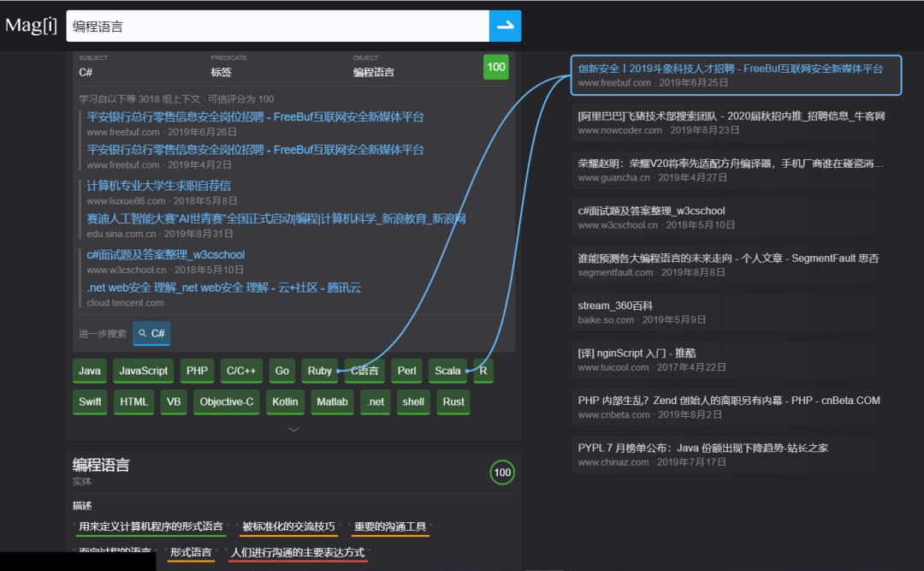
Task: Click the green 100 score badge
Action: pos(496,67)
